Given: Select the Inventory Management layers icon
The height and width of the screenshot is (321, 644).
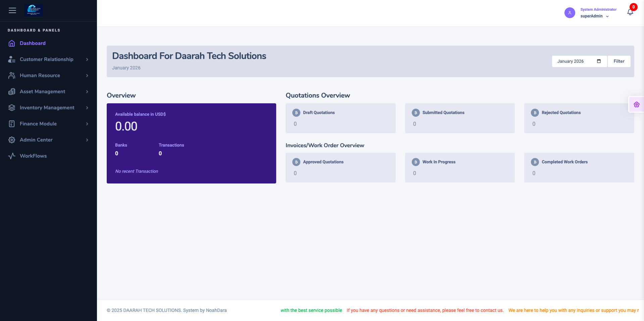Looking at the screenshot, I should (12, 108).
